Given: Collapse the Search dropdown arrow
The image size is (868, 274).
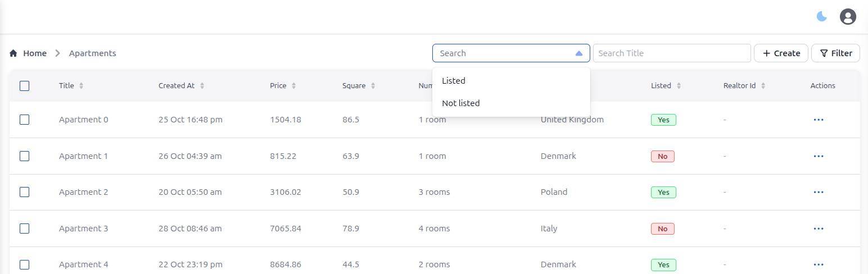Looking at the screenshot, I should (x=579, y=53).
